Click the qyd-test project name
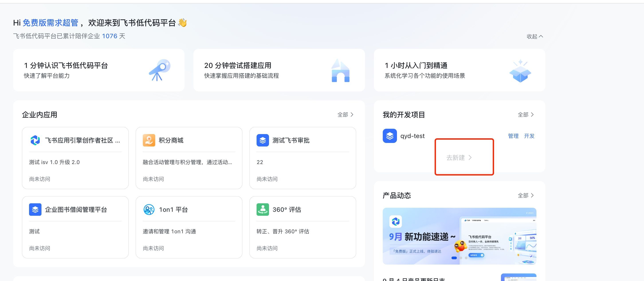644x281 pixels. [x=412, y=136]
